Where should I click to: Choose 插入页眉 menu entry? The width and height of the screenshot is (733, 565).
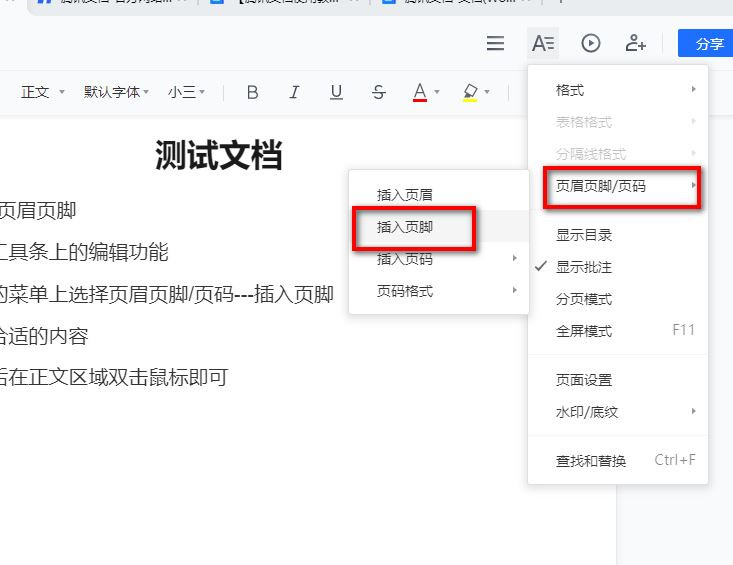tap(405, 195)
